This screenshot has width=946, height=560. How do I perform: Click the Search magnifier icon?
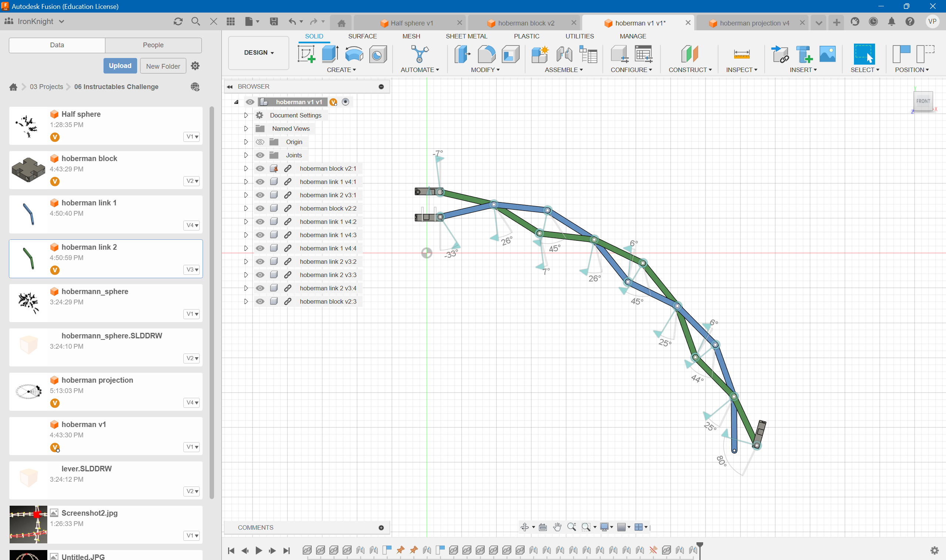tap(195, 21)
